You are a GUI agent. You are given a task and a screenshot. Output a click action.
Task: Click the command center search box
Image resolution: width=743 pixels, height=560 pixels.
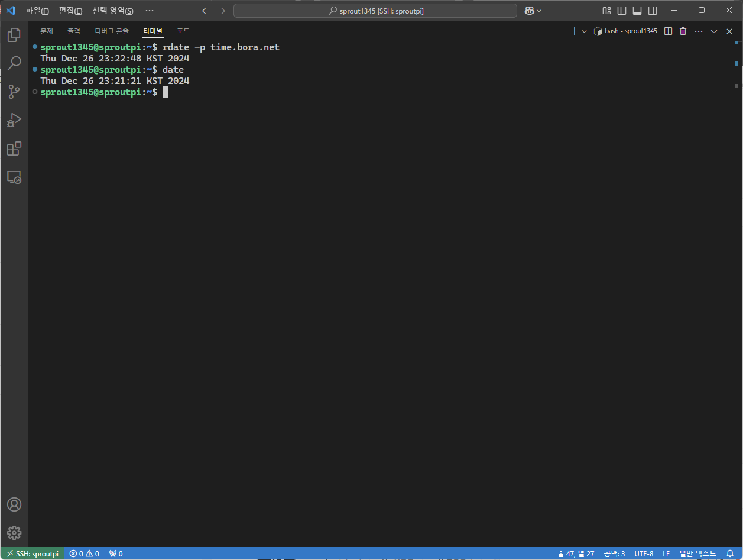click(375, 11)
